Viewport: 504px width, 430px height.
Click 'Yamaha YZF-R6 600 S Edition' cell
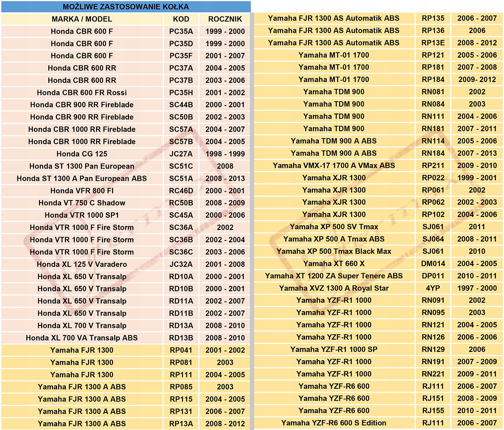point(334,423)
